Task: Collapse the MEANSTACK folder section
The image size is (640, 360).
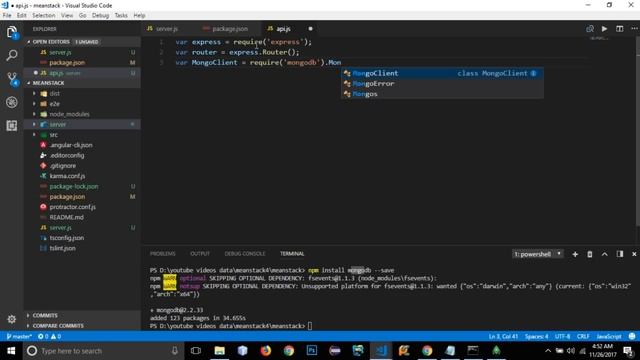Action: point(29,83)
